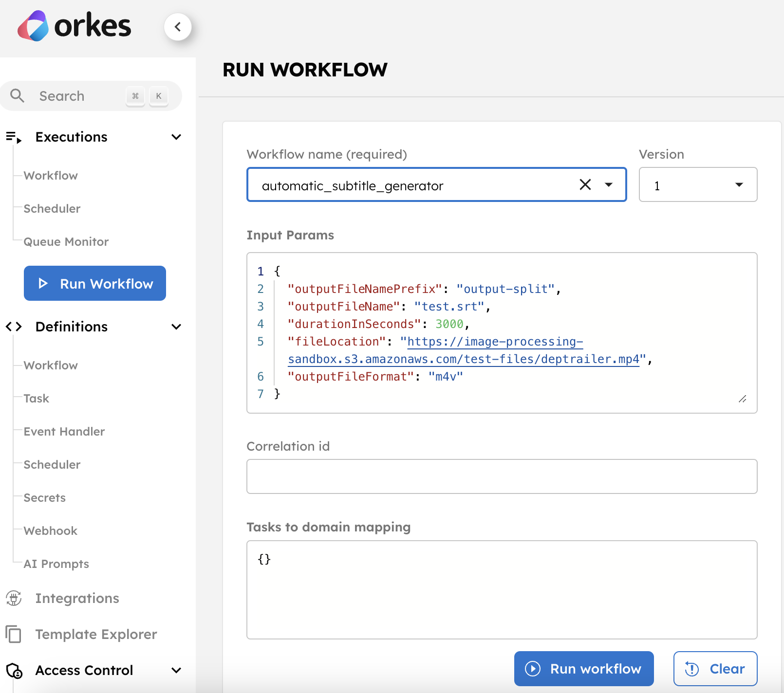Open Secrets page
The image size is (784, 693).
[x=45, y=498]
